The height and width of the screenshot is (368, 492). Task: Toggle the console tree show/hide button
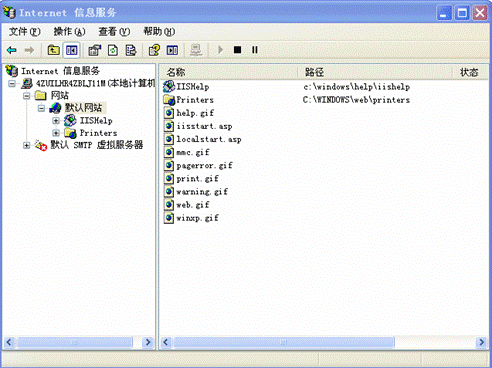click(x=71, y=50)
